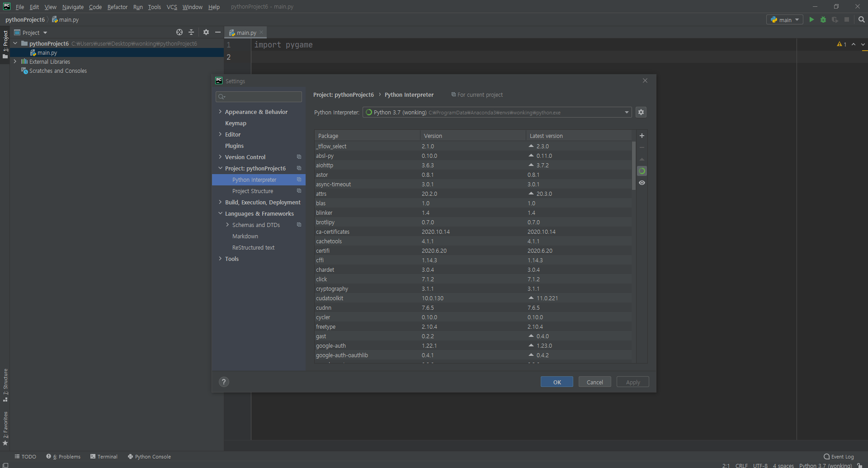Click locate target icon in Project panel
Image resolution: width=868 pixels, height=468 pixels.
point(179,32)
